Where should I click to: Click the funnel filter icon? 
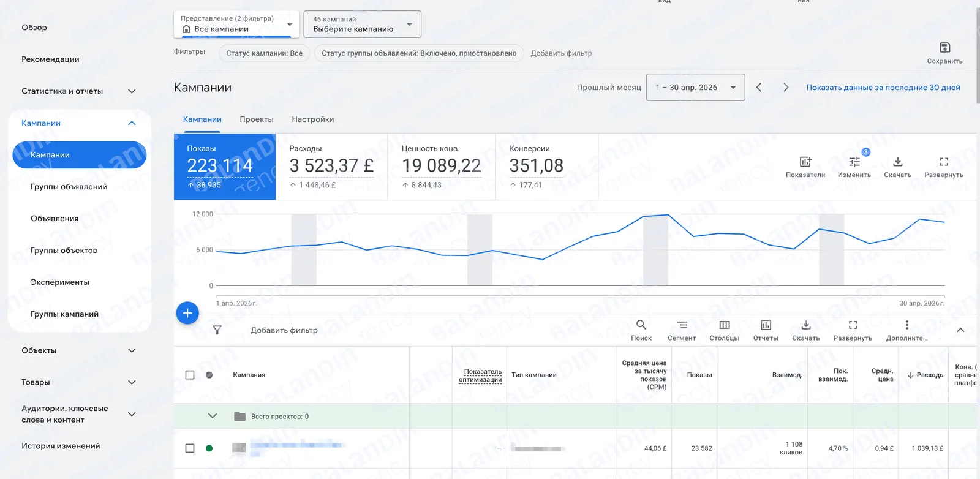pyautogui.click(x=217, y=330)
